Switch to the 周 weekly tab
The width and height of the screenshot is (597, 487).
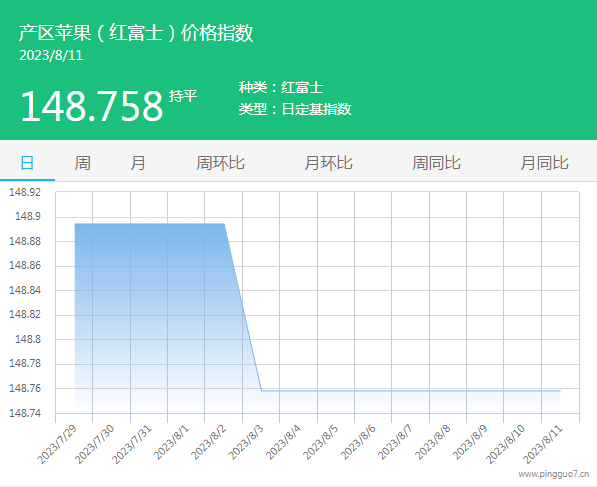click(x=82, y=163)
